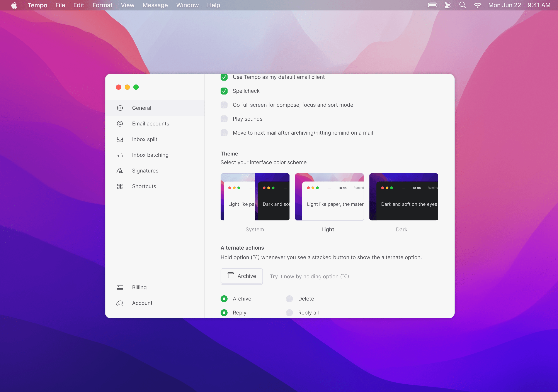This screenshot has width=558, height=392.
Task: Click the Inbox split tray icon
Action: click(120, 139)
